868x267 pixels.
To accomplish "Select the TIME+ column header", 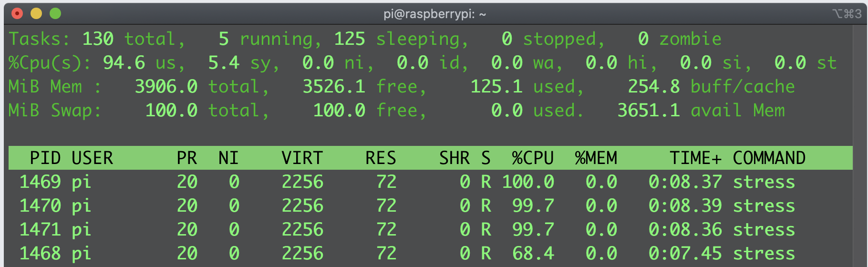I will [x=695, y=158].
